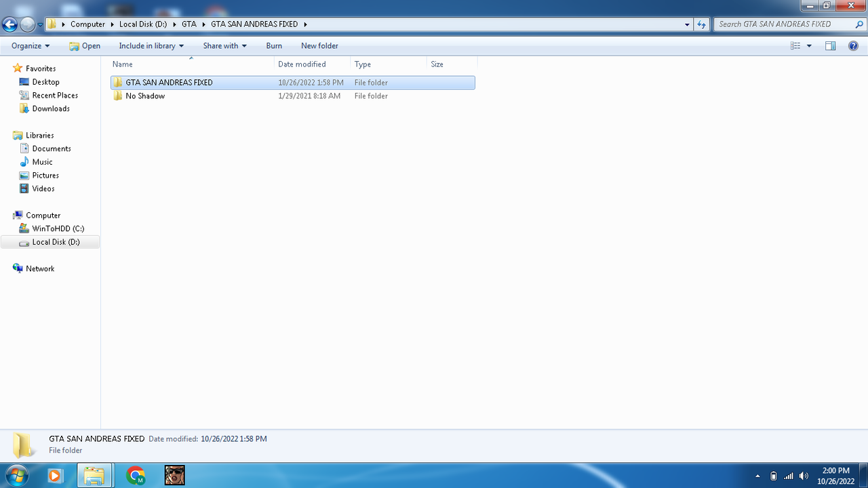This screenshot has width=868, height=488.
Task: Click the Open toolbar button
Action: click(x=85, y=46)
